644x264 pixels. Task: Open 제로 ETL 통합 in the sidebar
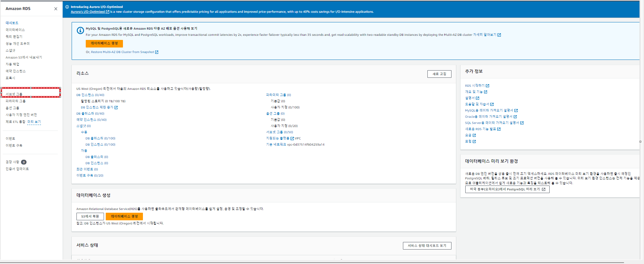(15, 122)
